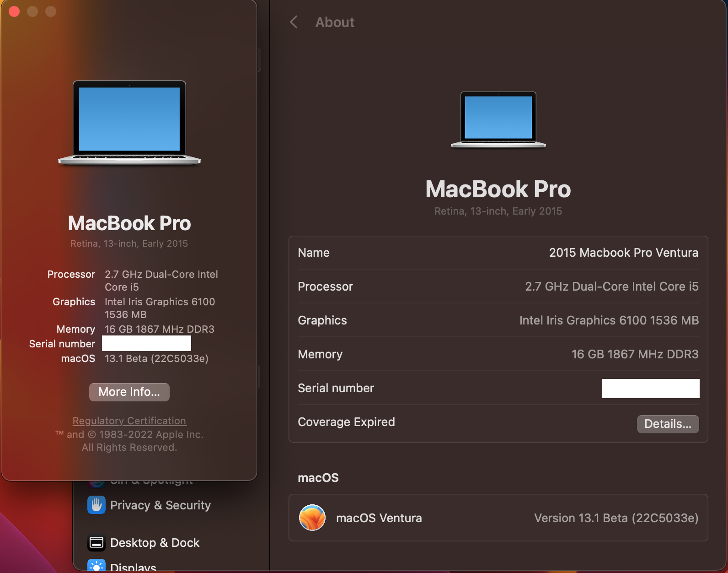
Task: Click the MacBook Pro image in About pane
Action: tap(498, 119)
